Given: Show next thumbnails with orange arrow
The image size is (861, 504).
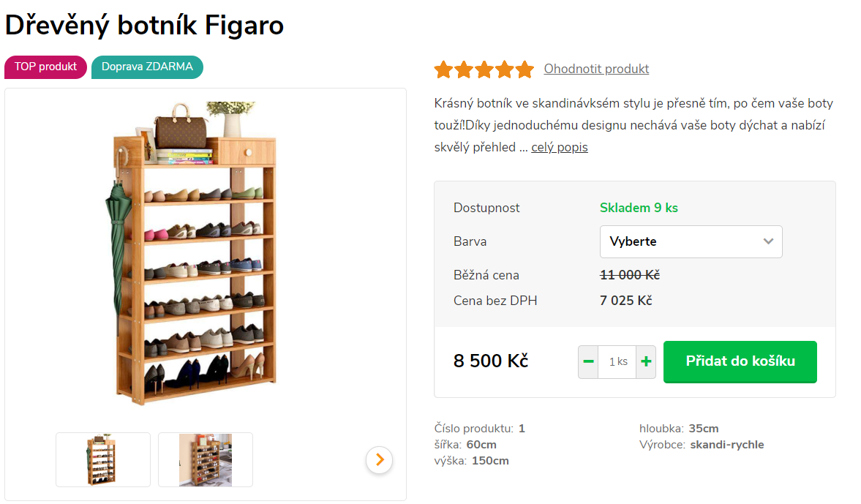Looking at the screenshot, I should tap(379, 459).
